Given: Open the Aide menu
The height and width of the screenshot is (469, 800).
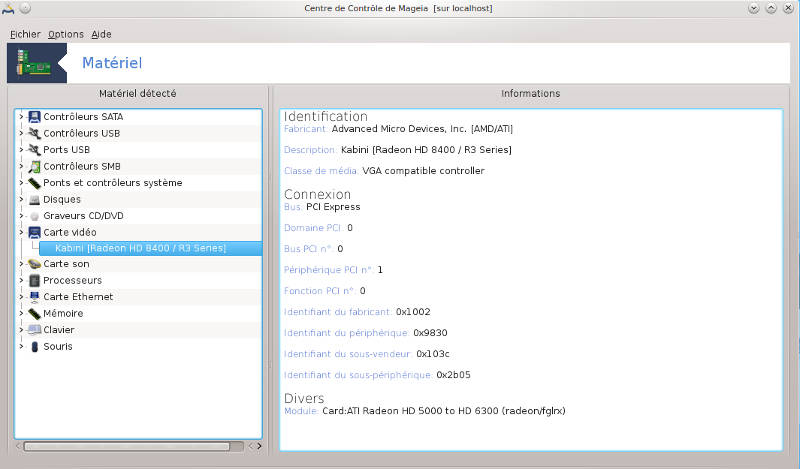Looking at the screenshot, I should pyautogui.click(x=101, y=34).
